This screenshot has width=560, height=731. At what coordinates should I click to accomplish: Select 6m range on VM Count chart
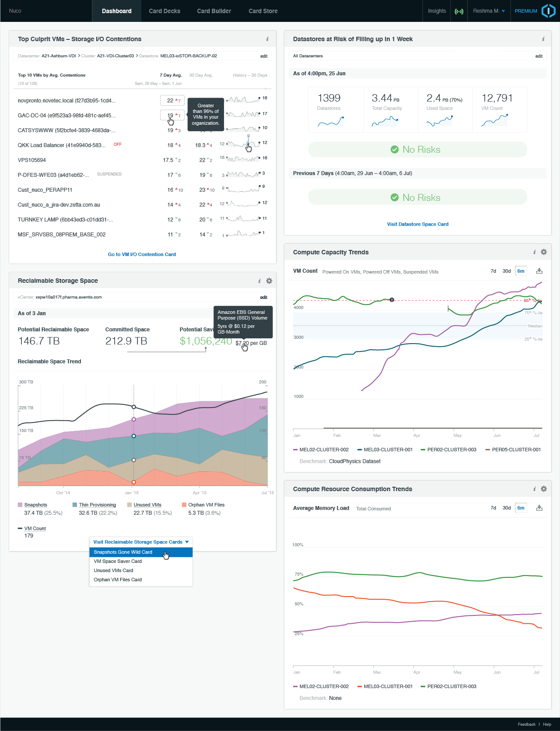click(x=521, y=271)
